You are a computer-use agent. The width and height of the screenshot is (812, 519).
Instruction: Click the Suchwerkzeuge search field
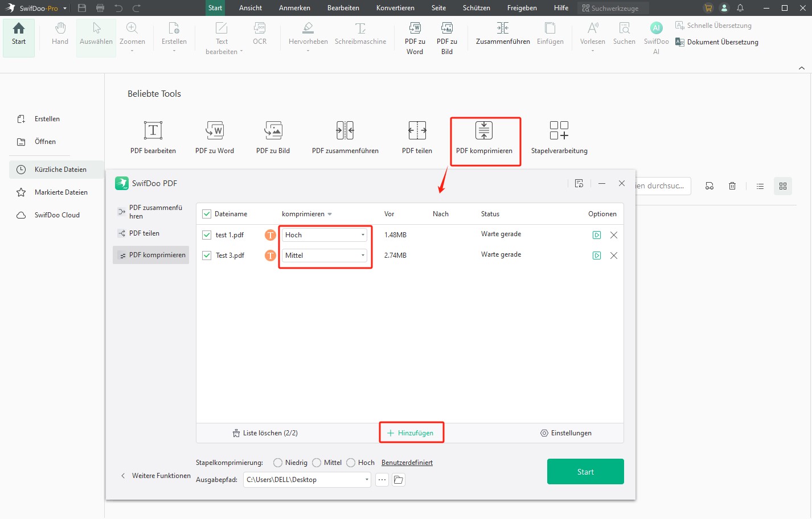tap(613, 8)
